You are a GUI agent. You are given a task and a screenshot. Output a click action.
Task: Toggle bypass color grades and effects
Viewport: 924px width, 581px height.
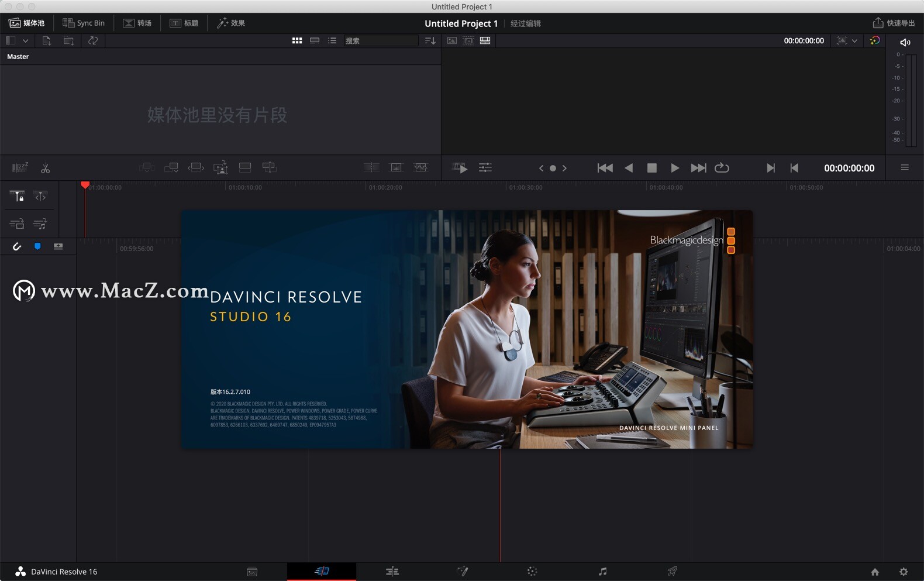click(875, 40)
